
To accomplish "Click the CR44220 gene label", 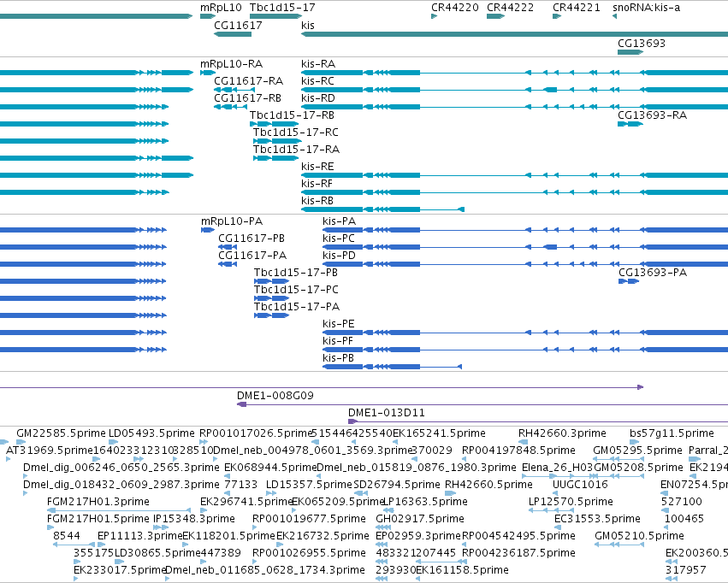I will click(x=454, y=8).
